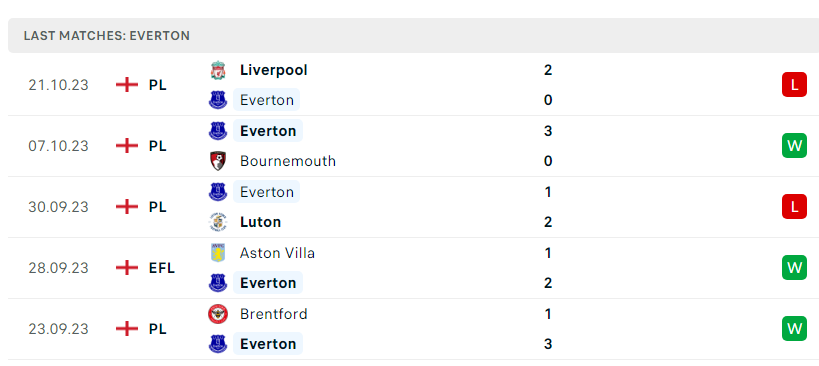The width and height of the screenshot is (819, 366).
Task: Click the Aston Villa club crest
Action: tap(218, 253)
